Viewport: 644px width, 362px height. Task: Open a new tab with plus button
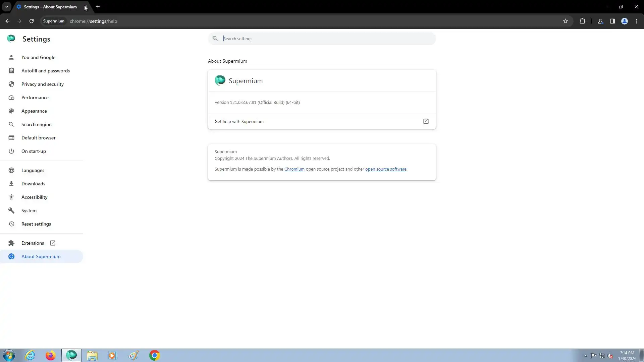pyautogui.click(x=98, y=7)
